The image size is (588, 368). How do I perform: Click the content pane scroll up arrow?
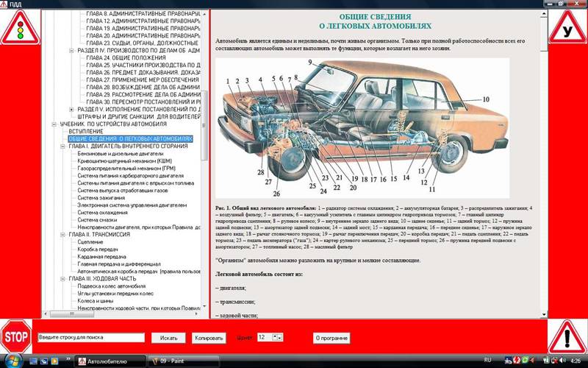point(544,14)
